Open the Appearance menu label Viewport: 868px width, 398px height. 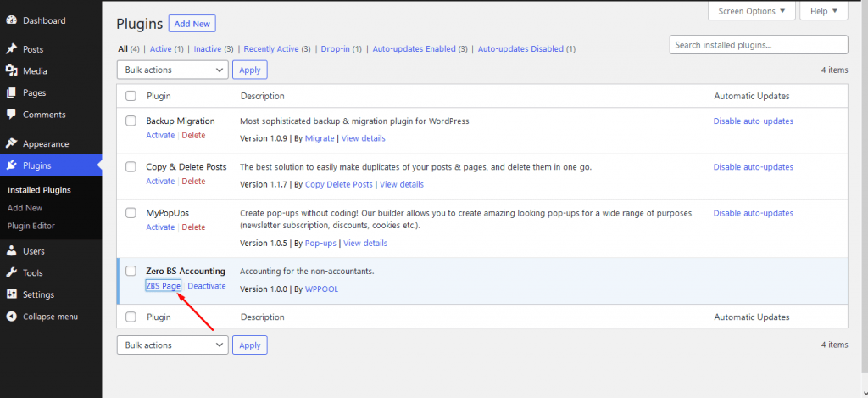(x=46, y=143)
